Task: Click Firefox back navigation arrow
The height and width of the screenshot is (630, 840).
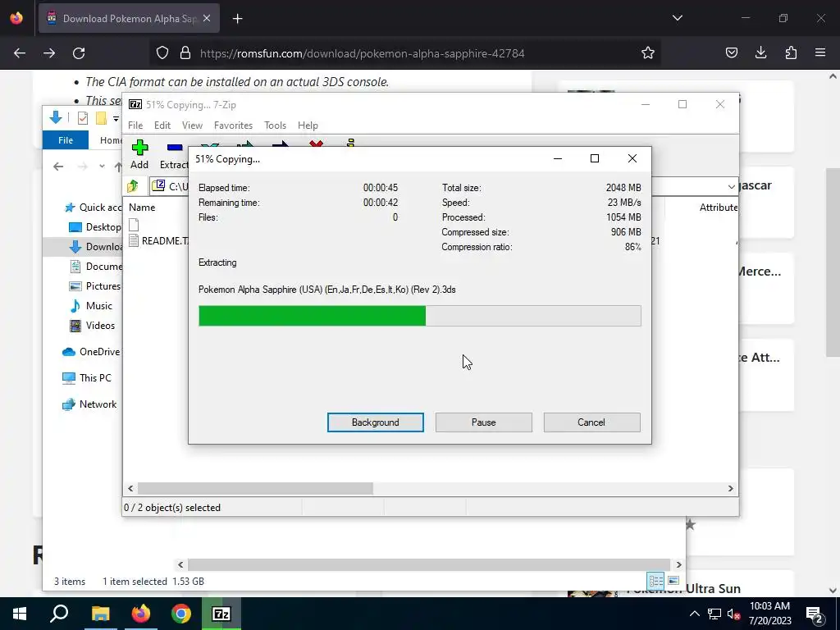Action: pos(20,53)
